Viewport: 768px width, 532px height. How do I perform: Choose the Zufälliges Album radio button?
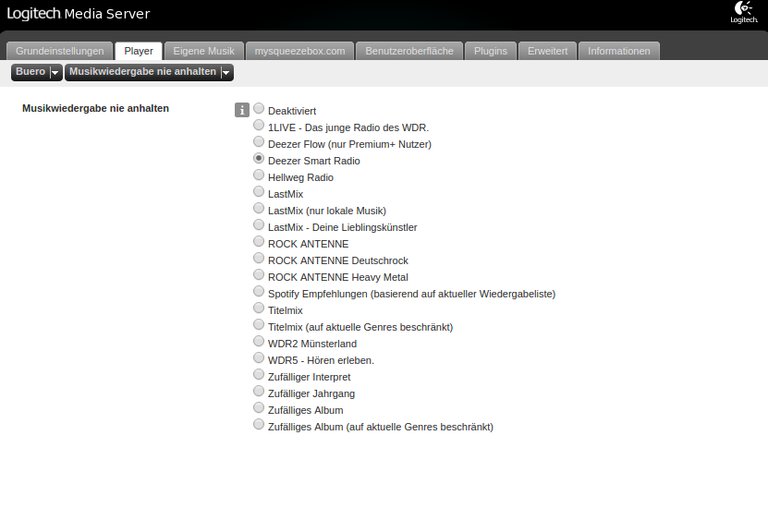click(259, 407)
